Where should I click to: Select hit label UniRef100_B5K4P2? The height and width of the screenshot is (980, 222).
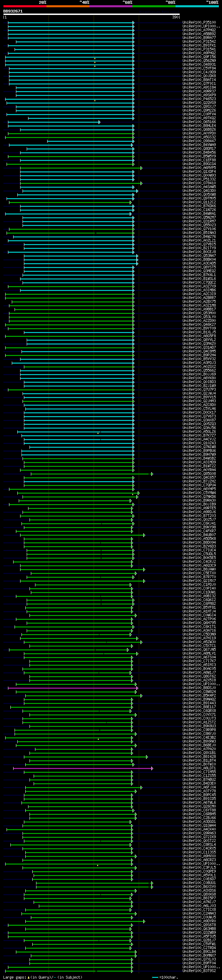tap(199, 695)
